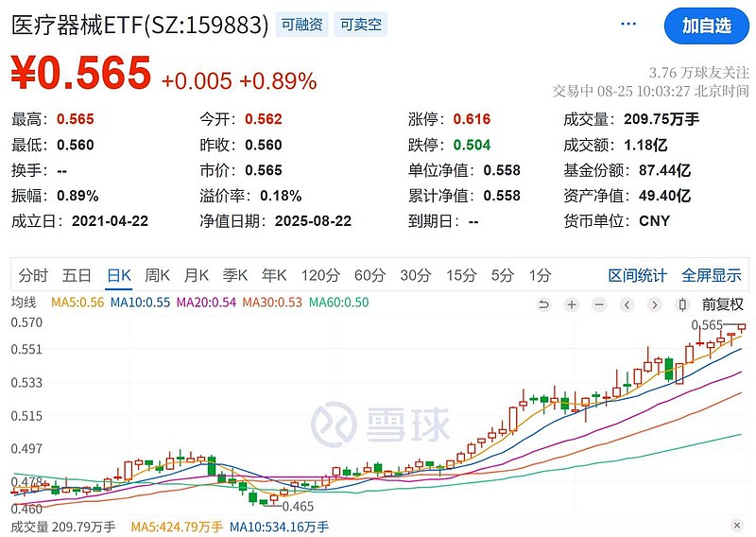Click the 跌停 0.504 value

point(472,145)
